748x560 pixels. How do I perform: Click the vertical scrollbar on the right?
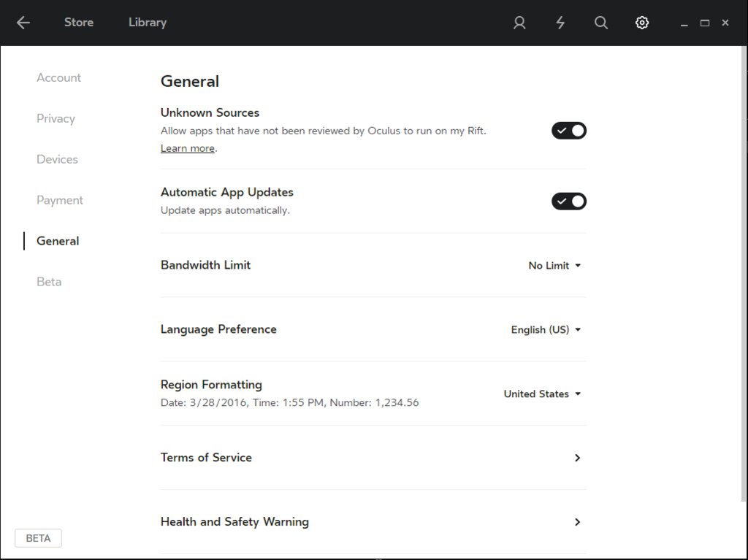pos(744,274)
